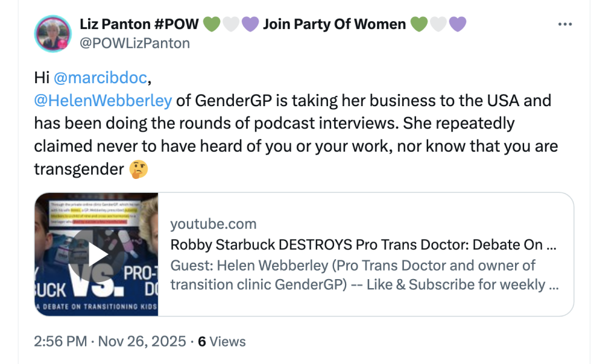Click the white heart after #POW
The image size is (597, 364).
(231, 24)
